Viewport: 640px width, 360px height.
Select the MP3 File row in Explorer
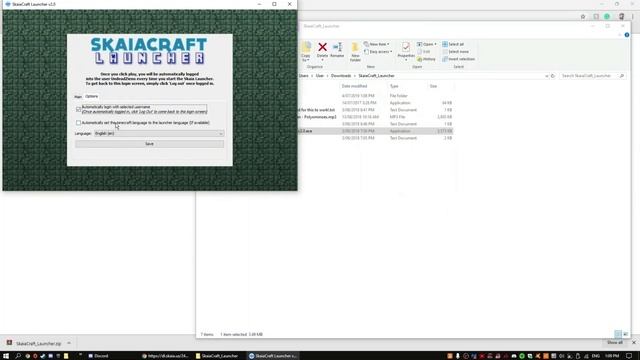click(x=376, y=117)
